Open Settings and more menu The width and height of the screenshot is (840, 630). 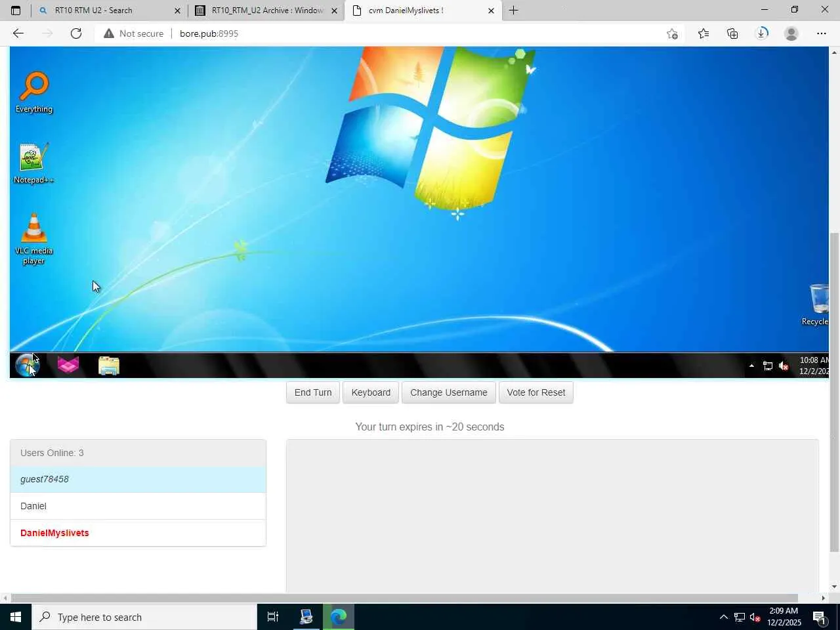(x=822, y=33)
